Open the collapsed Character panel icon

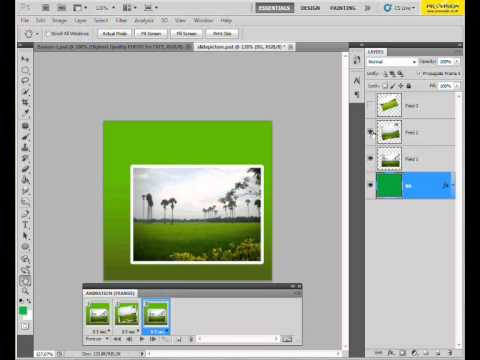[x=357, y=81]
